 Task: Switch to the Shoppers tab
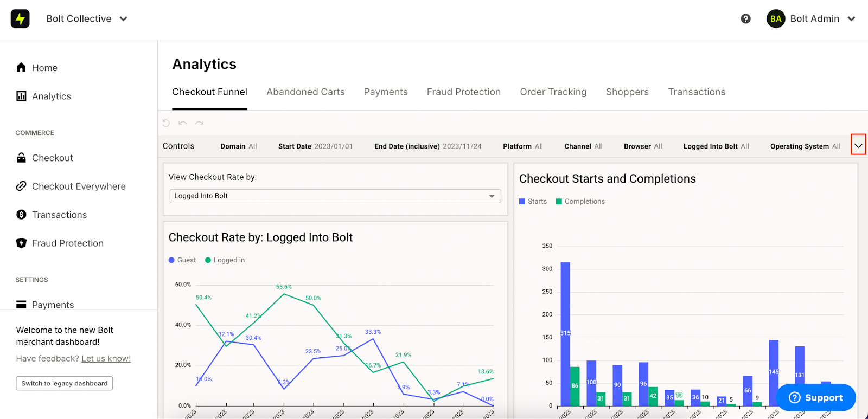(627, 92)
